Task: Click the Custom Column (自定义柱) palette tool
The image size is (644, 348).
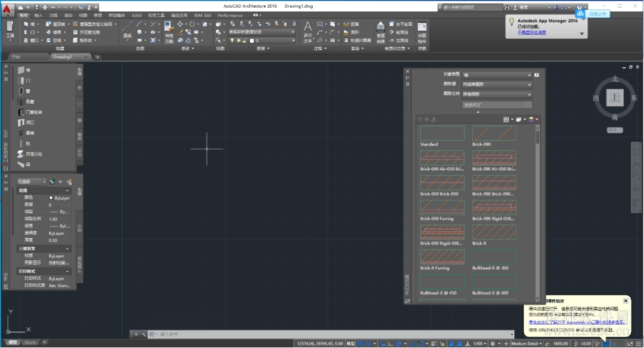Action: (x=30, y=154)
